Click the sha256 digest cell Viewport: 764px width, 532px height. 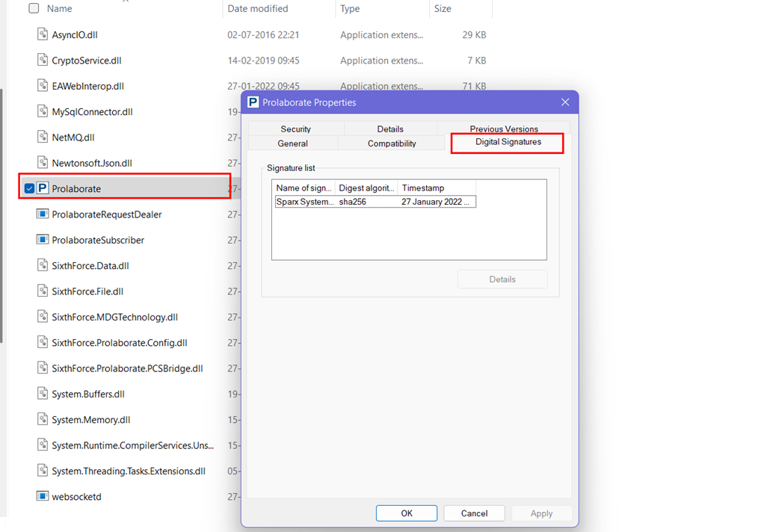(x=352, y=202)
